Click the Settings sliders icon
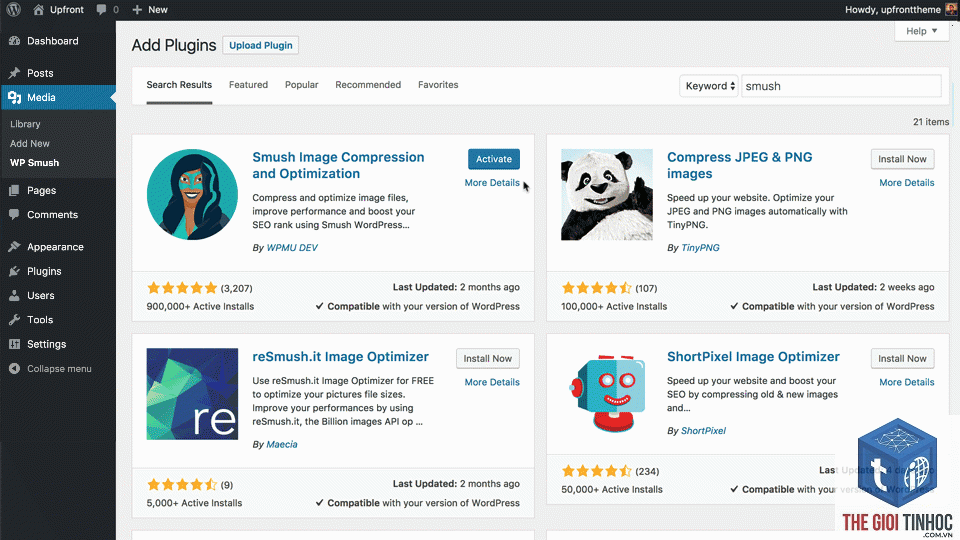Image resolution: width=960 pixels, height=540 pixels. [x=14, y=344]
